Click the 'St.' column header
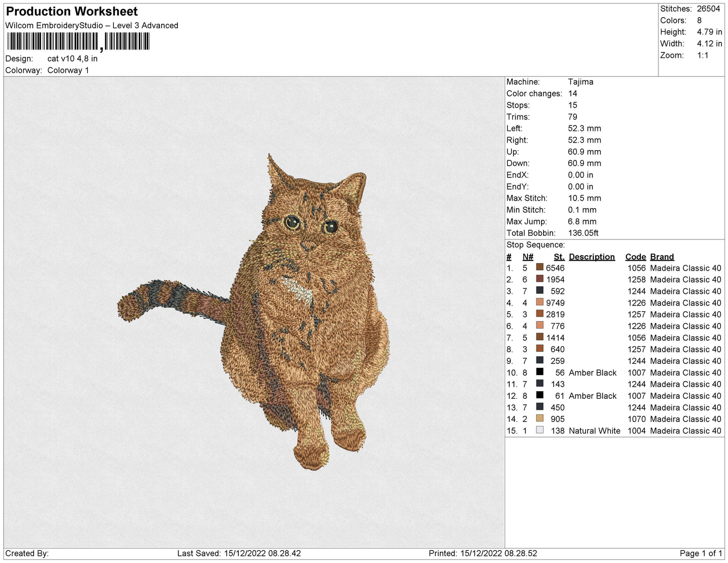 tap(559, 257)
